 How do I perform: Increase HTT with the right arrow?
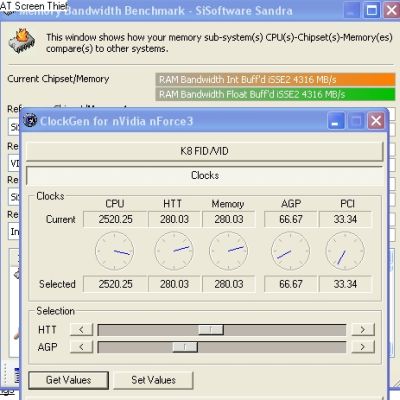363,330
